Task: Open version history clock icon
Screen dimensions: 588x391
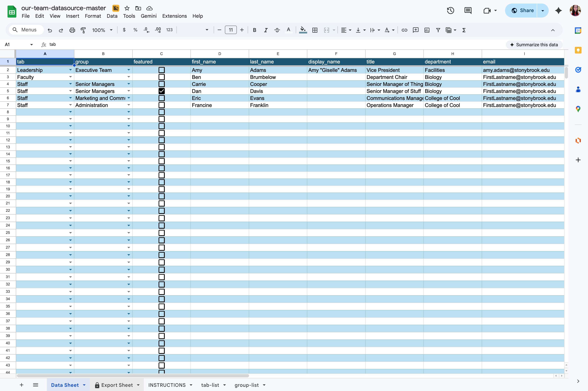Action: pyautogui.click(x=450, y=11)
